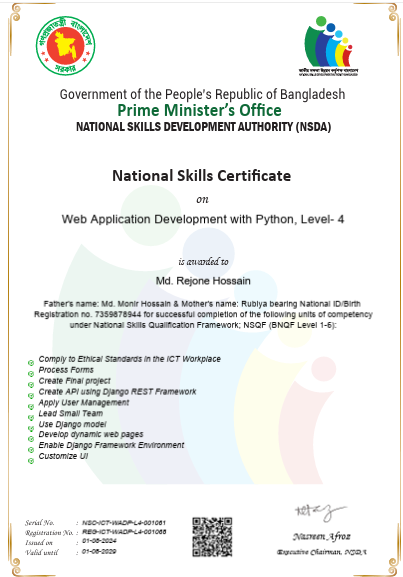This screenshot has width=403, height=577.
Task: Click the 'is awarded to' text
Action: click(x=203, y=262)
